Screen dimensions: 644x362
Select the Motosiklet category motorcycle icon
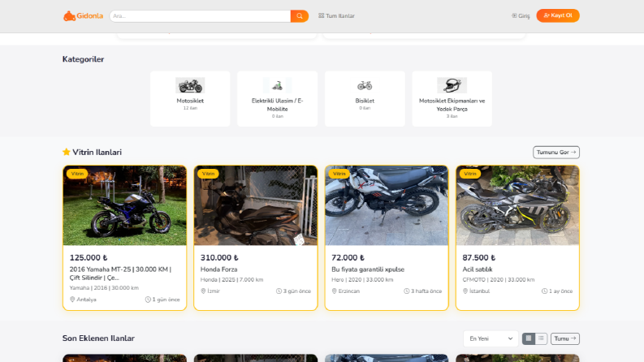tap(190, 85)
